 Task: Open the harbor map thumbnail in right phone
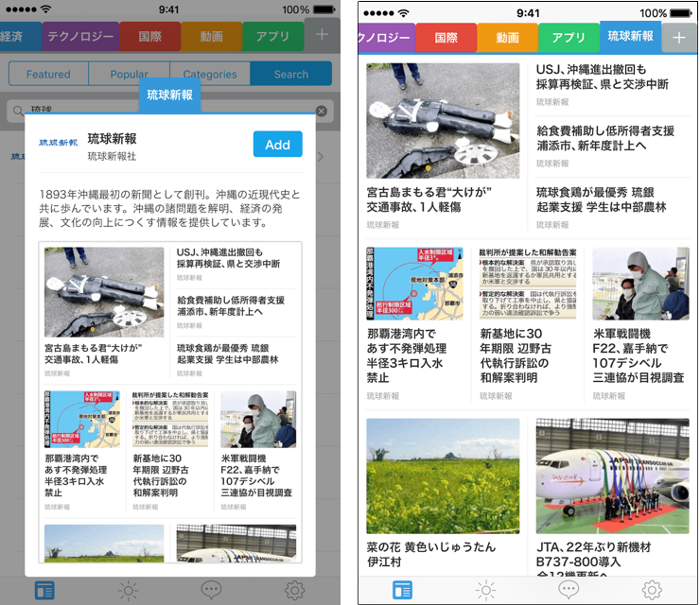[414, 284]
